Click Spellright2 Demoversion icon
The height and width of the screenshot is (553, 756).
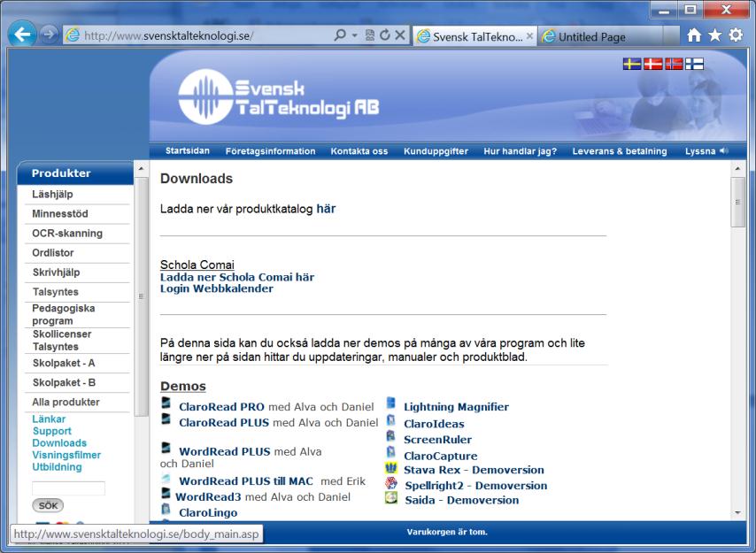(391, 483)
